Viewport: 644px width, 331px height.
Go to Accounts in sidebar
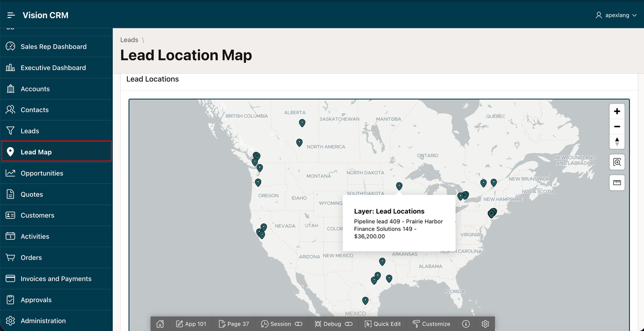56,89
